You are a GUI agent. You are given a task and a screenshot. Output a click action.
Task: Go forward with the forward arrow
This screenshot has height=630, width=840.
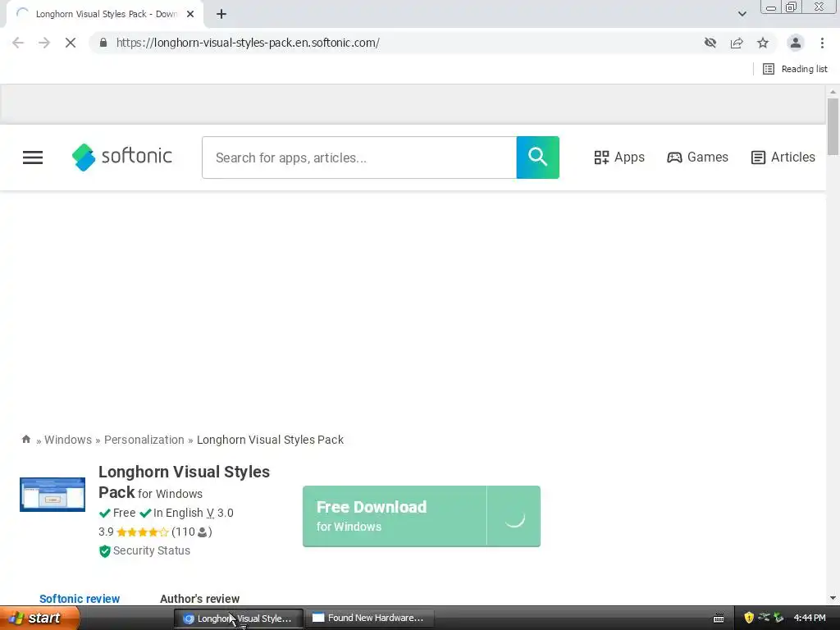click(44, 43)
